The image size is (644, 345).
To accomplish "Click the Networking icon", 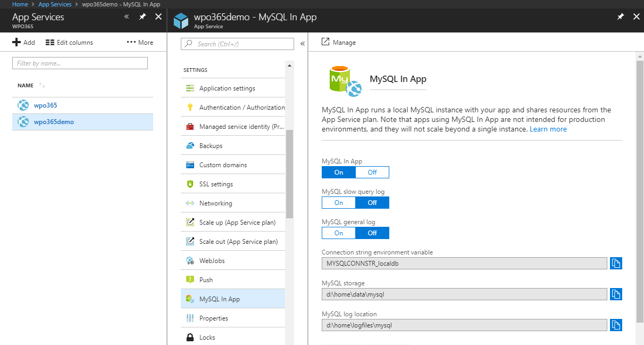I will (x=190, y=203).
